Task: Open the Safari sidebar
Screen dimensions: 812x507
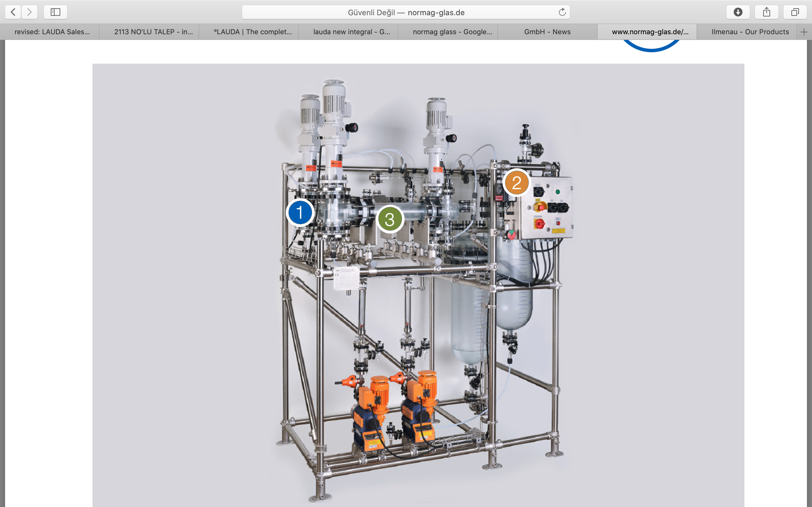Action: pos(56,12)
